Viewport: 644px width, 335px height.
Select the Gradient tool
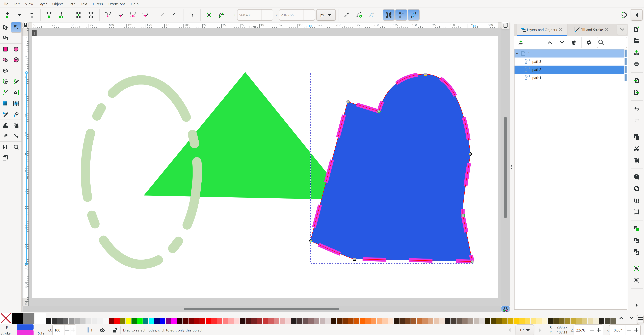(5, 103)
